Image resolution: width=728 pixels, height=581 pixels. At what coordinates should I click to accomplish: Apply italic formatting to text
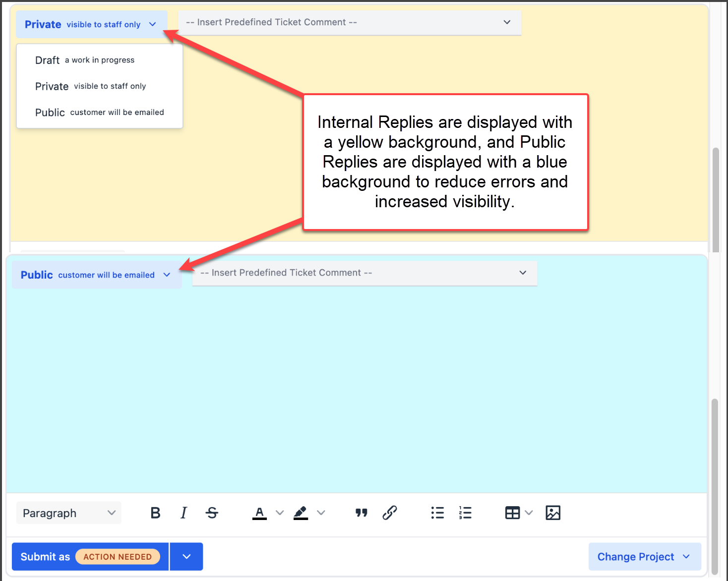(183, 513)
